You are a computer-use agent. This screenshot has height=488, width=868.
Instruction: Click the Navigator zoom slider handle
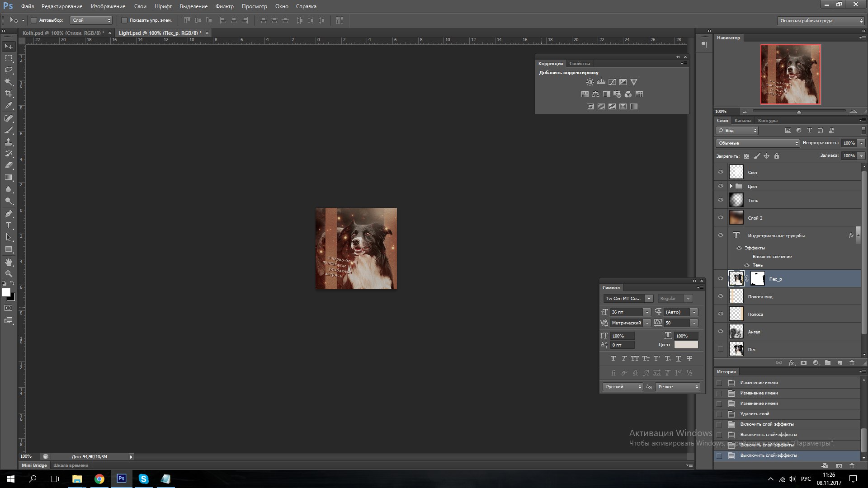point(799,112)
